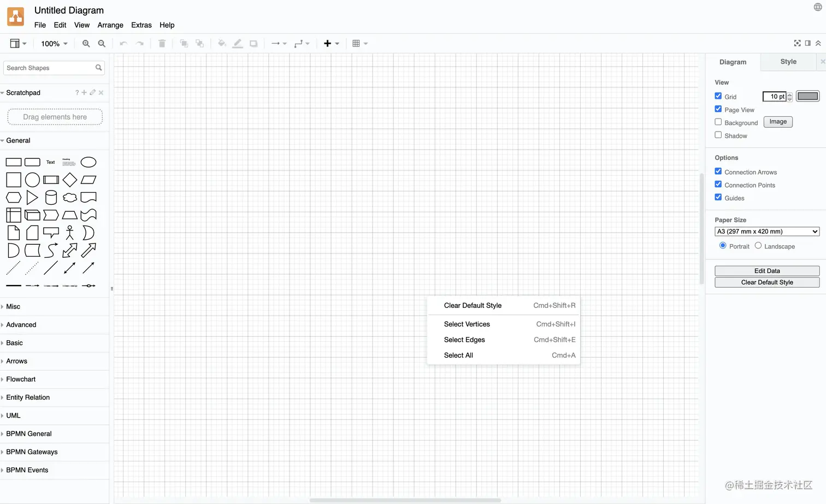The width and height of the screenshot is (826, 504).
Task: Select the Landscape radio button
Action: pos(758,246)
